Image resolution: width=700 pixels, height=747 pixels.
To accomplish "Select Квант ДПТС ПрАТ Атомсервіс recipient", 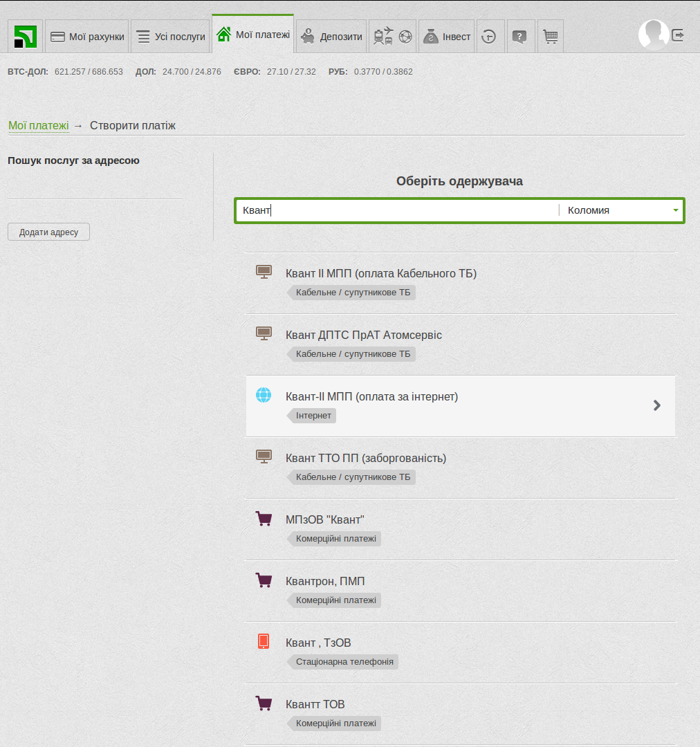I will click(x=363, y=335).
